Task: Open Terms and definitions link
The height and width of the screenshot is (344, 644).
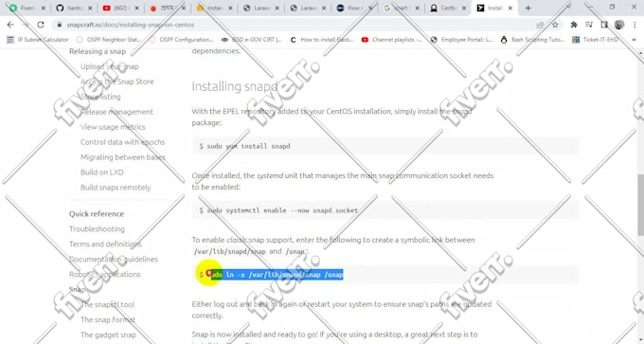Action: pyautogui.click(x=105, y=244)
